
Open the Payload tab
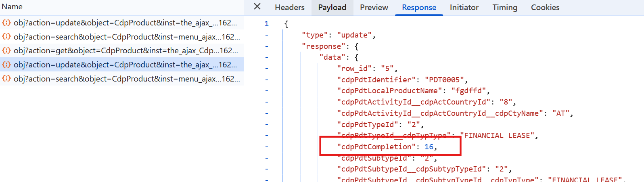(332, 8)
